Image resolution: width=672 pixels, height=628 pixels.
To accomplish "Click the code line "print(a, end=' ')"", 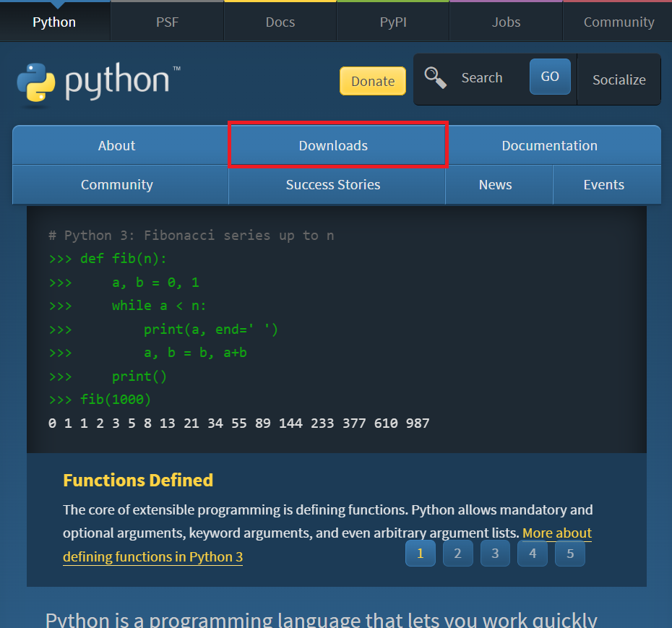I will (x=211, y=330).
